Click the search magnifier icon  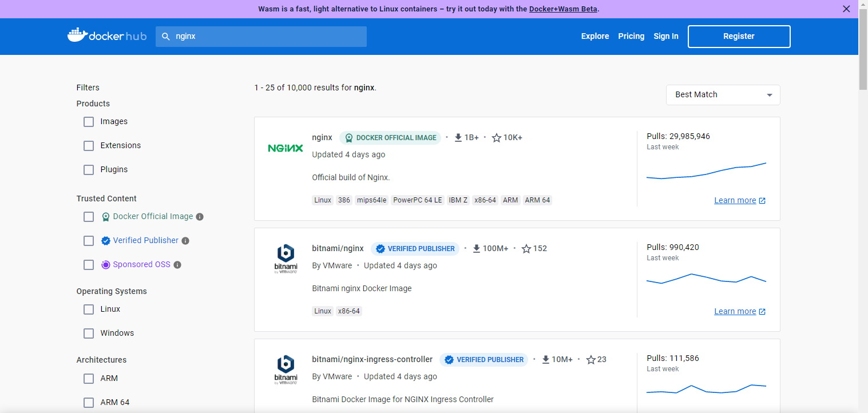166,36
